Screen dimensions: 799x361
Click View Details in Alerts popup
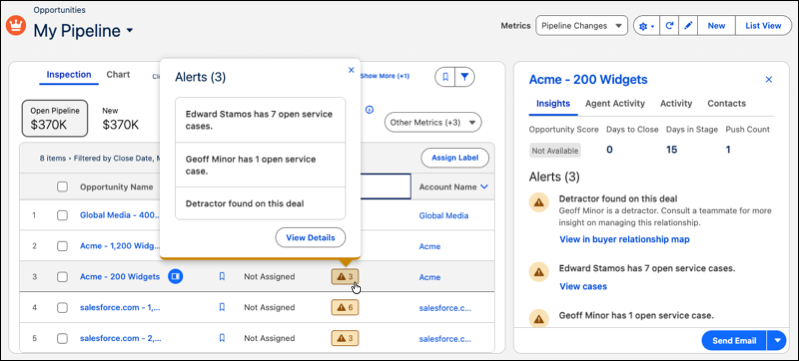(x=310, y=238)
